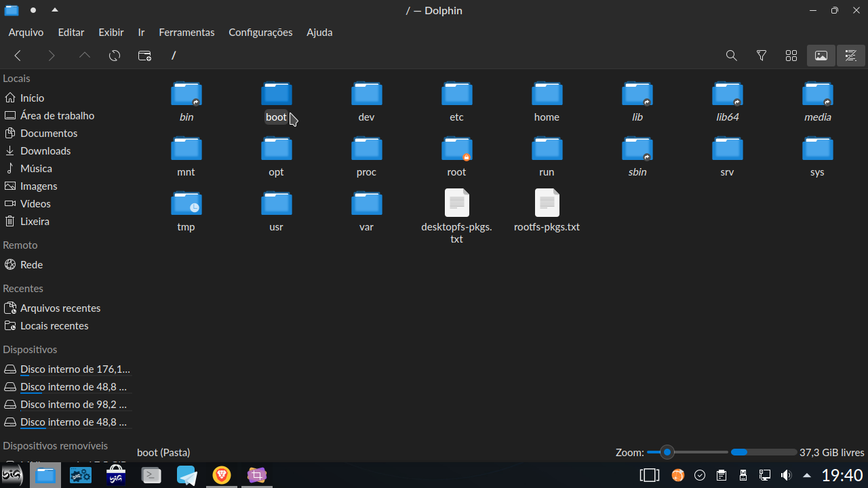Select the etc folder icon
Image resolution: width=868 pixels, height=488 pixels.
coord(457,94)
